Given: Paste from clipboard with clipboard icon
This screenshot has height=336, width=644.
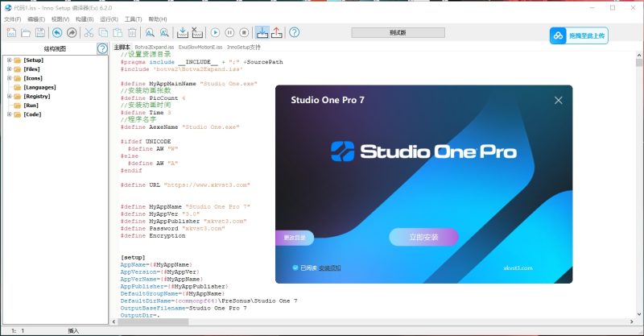Looking at the screenshot, I should pos(118,32).
